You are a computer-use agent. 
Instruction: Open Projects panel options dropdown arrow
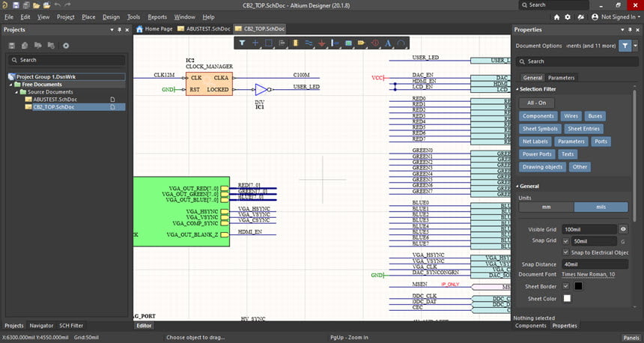(x=112, y=29)
